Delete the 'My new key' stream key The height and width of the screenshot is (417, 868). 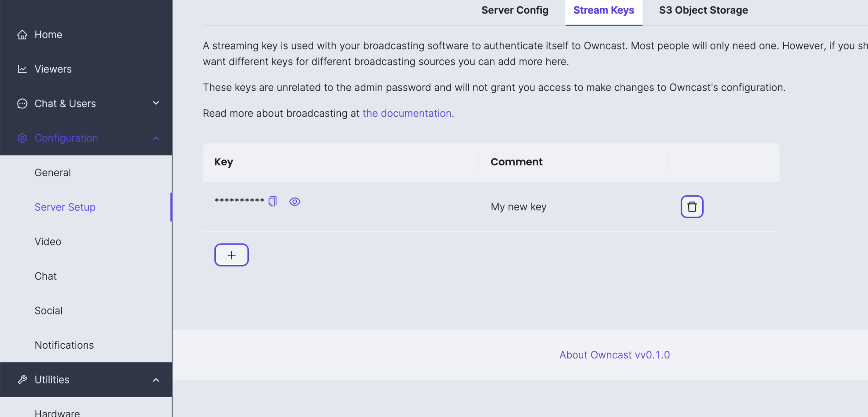[692, 207]
